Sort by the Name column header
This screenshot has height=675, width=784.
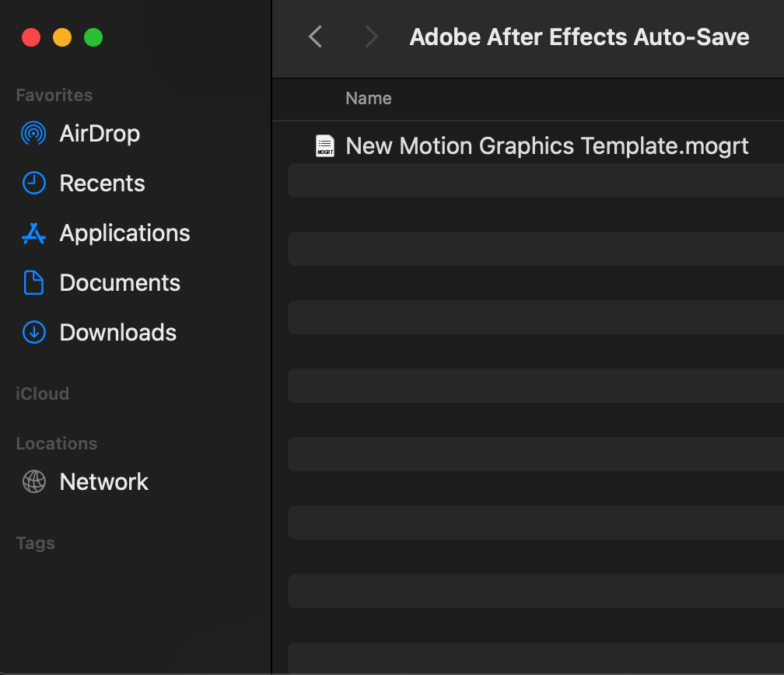coord(369,99)
